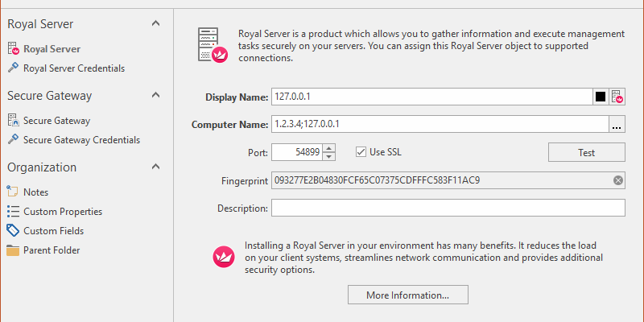Increase the Port value with up arrow

[x=328, y=148]
